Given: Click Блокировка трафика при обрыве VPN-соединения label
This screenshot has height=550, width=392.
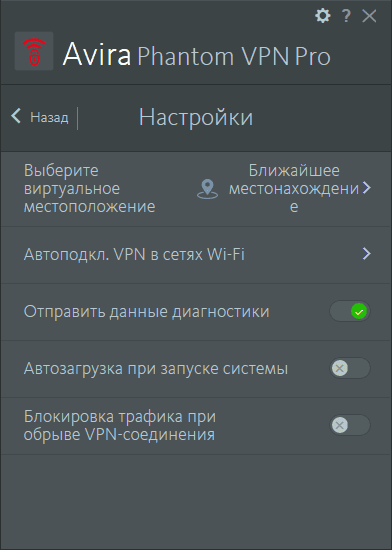Looking at the screenshot, I should 120,425.
